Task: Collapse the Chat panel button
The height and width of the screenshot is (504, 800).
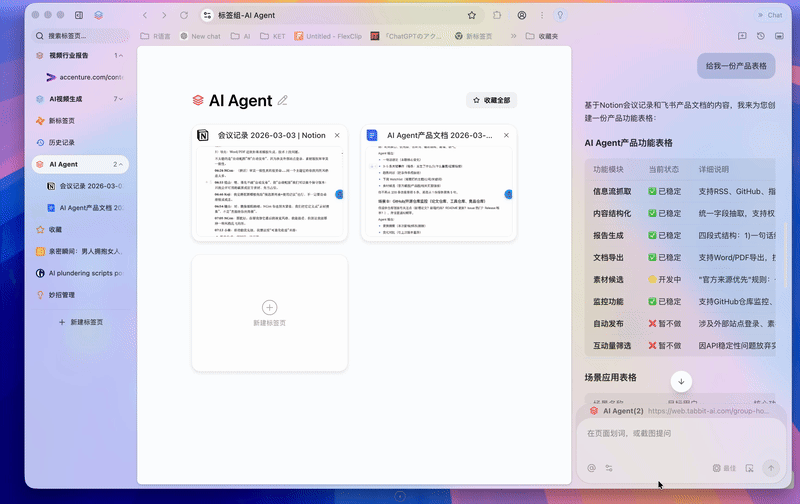Action: coord(770,15)
